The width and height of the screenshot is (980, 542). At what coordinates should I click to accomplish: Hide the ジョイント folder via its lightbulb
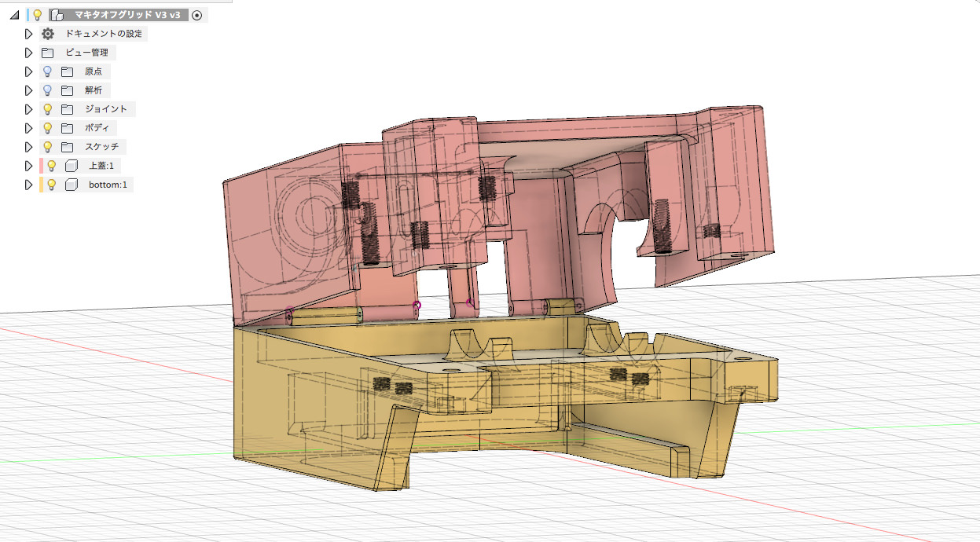coord(47,109)
